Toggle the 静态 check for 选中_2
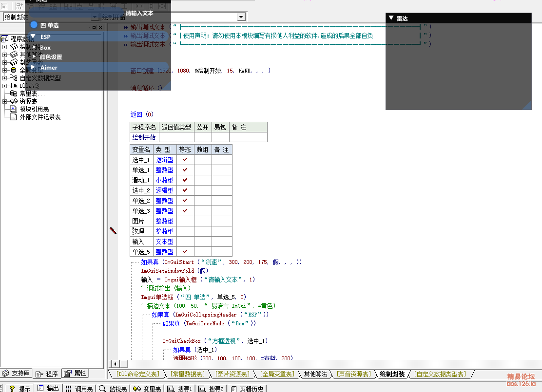Image resolution: width=542 pixels, height=392 pixels. tap(185, 190)
